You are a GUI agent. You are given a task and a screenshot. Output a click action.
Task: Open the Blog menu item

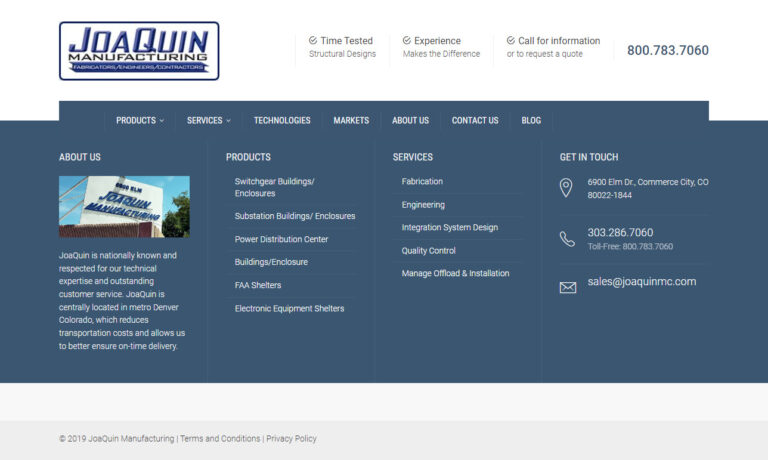(x=531, y=120)
